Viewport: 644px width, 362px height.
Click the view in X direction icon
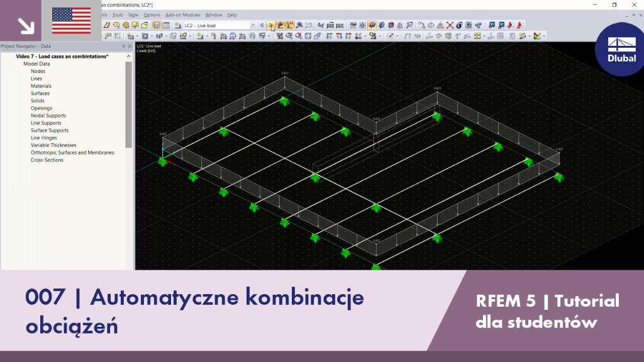point(330,36)
